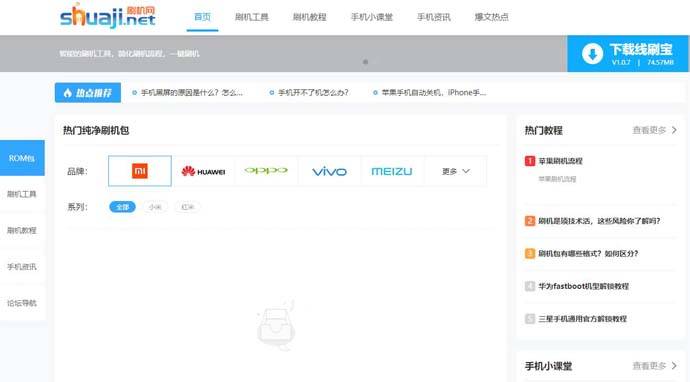
Task: Click the rank 4 badge icon
Action: [530, 286]
